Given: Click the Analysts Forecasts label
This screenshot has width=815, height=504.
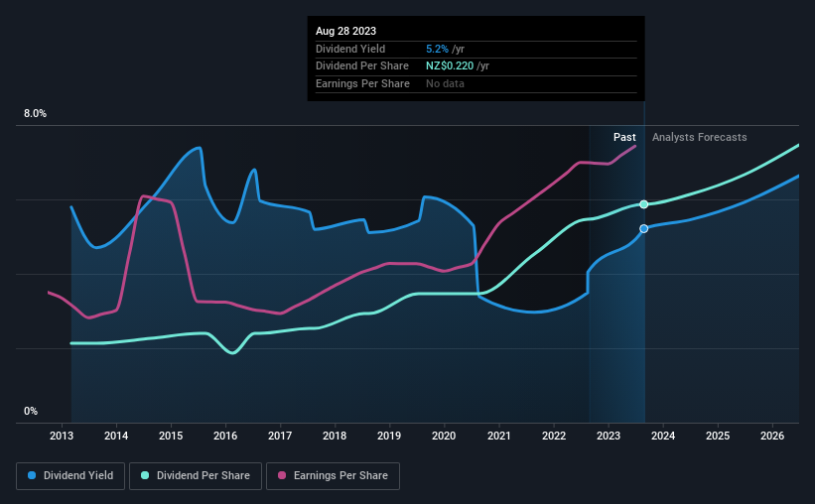Looking at the screenshot, I should pos(700,137).
